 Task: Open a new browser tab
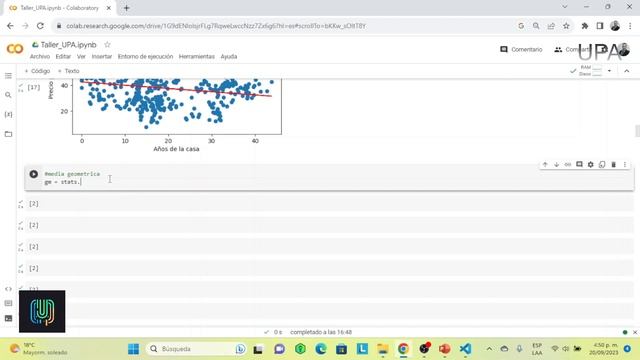click(x=127, y=8)
